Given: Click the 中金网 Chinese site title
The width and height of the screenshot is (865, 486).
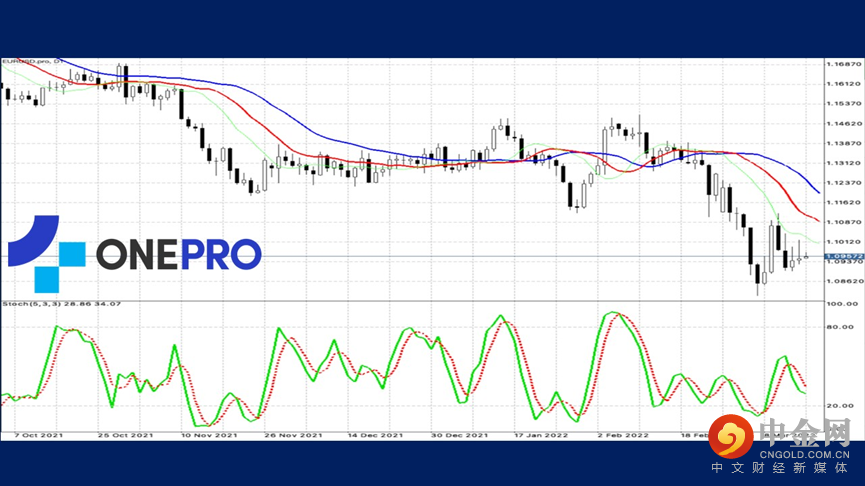Looking at the screenshot, I should [x=805, y=432].
